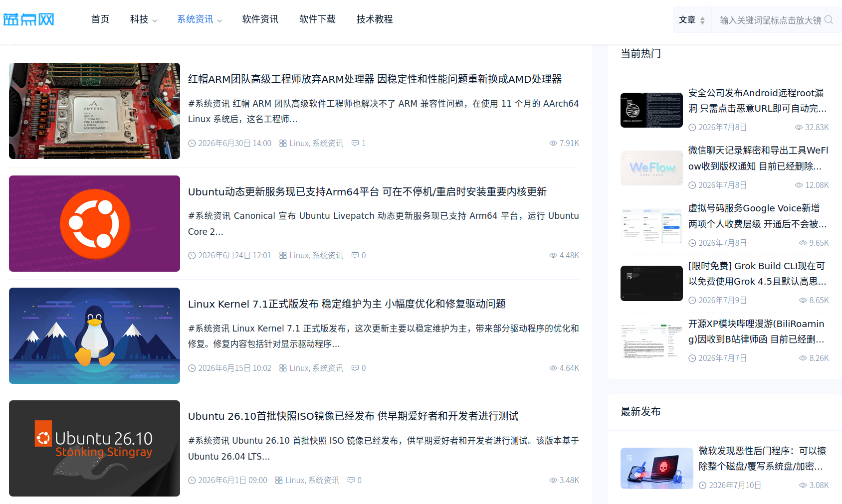Click skull laptop malware thumbnail
This screenshot has height=504, width=842.
[x=656, y=468]
